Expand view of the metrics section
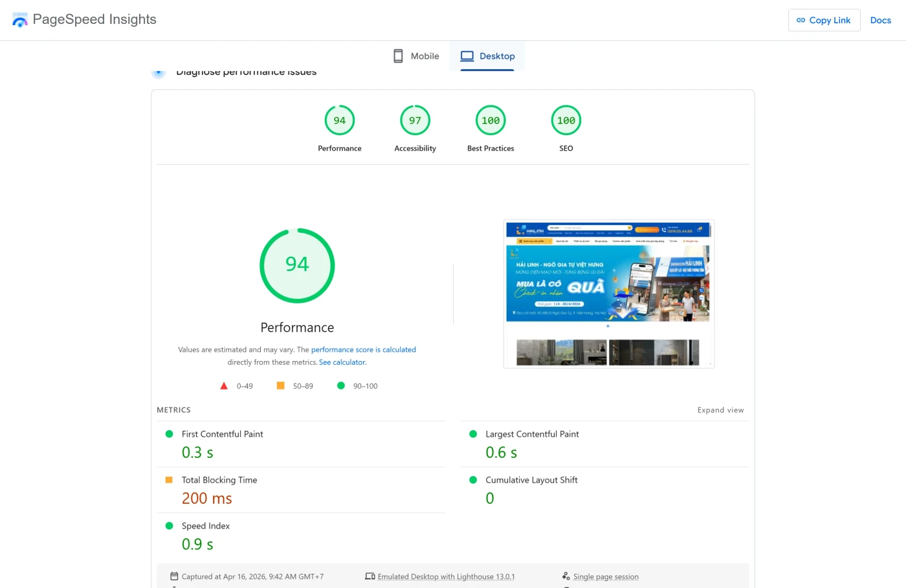This screenshot has width=906, height=588. [x=720, y=410]
